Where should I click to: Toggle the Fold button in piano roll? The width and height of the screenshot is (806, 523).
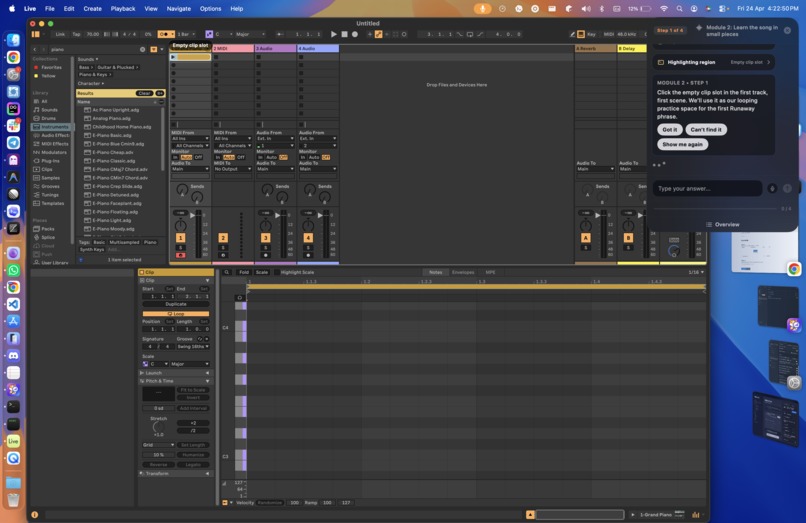point(244,272)
